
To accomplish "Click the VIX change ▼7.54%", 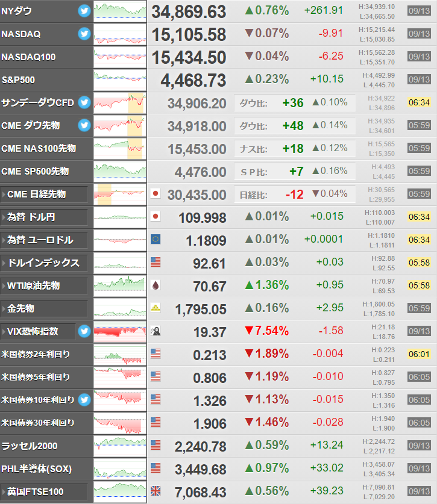I will pyautogui.click(x=267, y=331).
